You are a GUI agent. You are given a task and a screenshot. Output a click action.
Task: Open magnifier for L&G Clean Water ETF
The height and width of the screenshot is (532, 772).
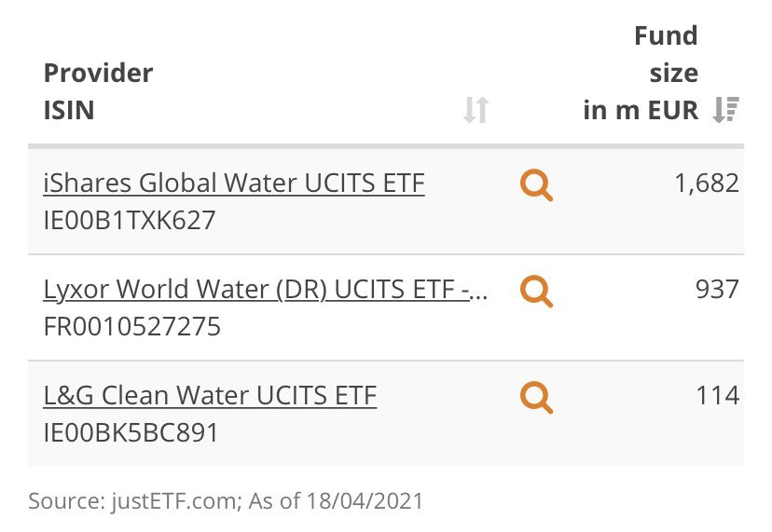[x=535, y=398]
